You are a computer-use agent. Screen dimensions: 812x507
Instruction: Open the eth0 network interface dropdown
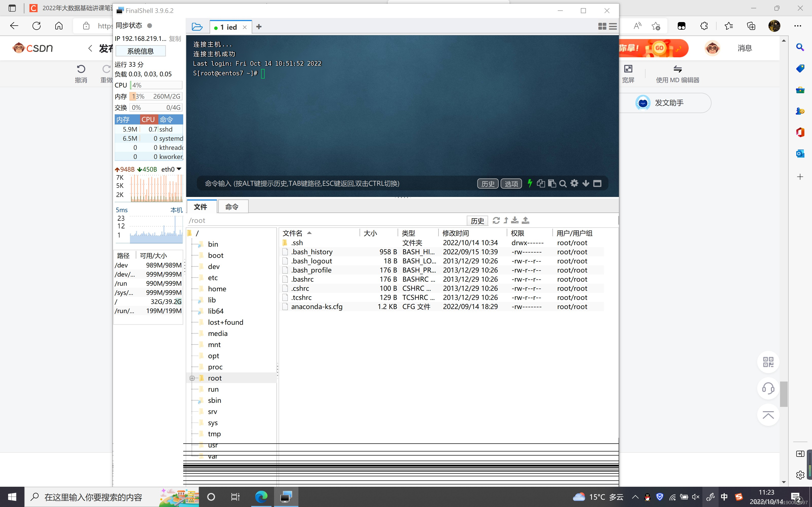point(179,169)
